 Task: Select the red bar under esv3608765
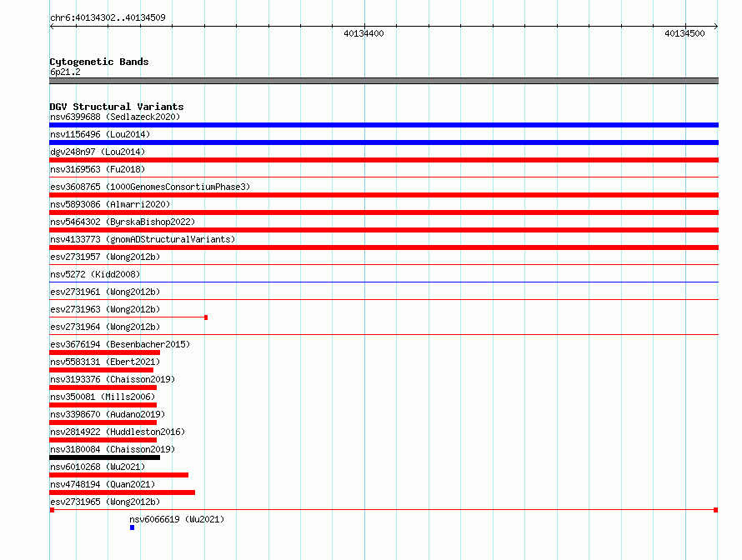coord(384,195)
